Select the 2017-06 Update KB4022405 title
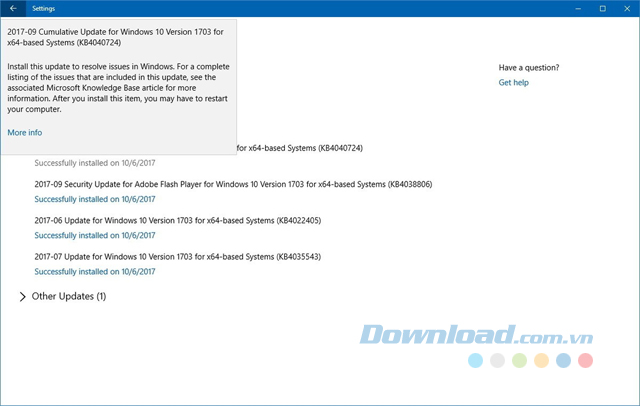This screenshot has height=406, width=640. point(178,220)
